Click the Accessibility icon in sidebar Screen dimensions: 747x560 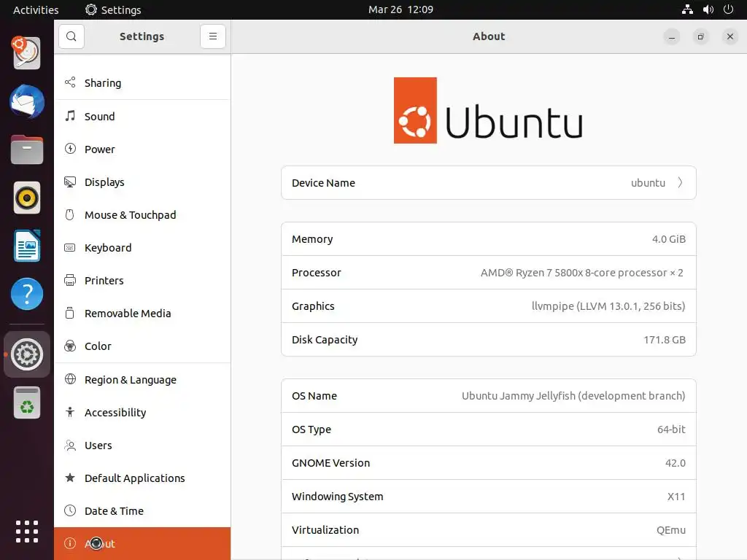(70, 413)
